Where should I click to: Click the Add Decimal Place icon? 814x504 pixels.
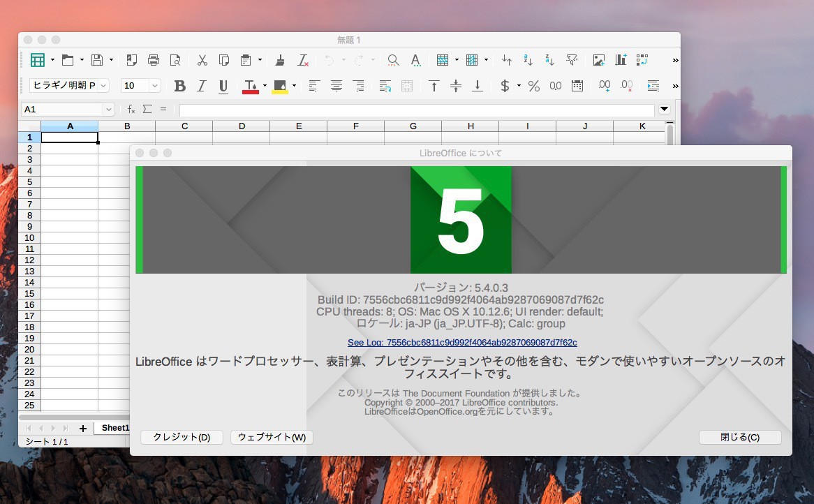point(605,86)
